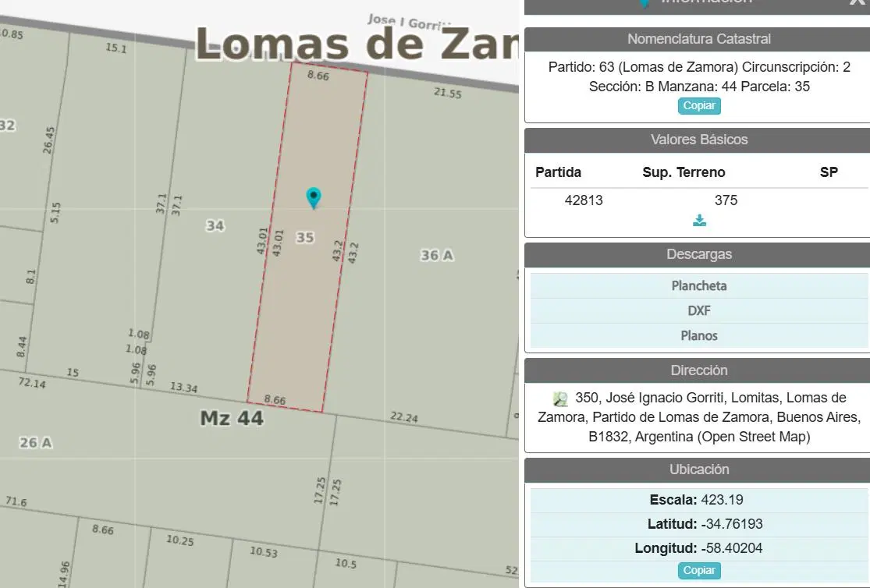Click the Descargas section header
Image resolution: width=870 pixels, height=588 pixels.
[x=699, y=254]
